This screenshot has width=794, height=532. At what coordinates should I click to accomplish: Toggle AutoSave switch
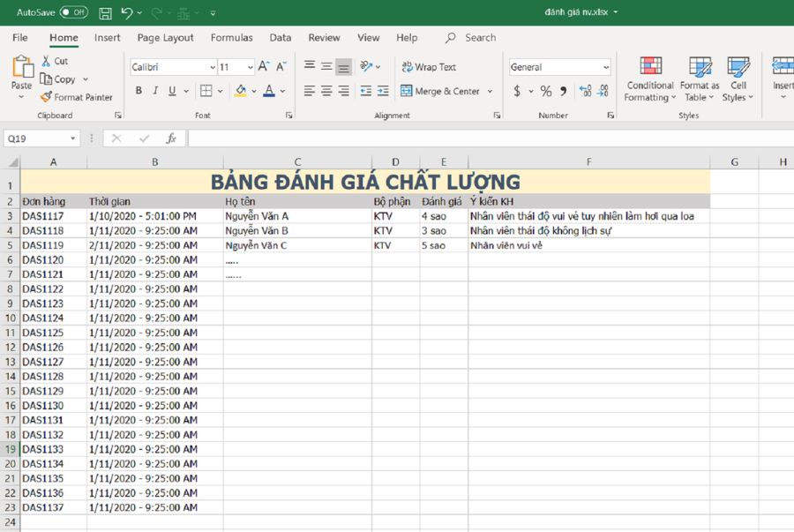[74, 12]
